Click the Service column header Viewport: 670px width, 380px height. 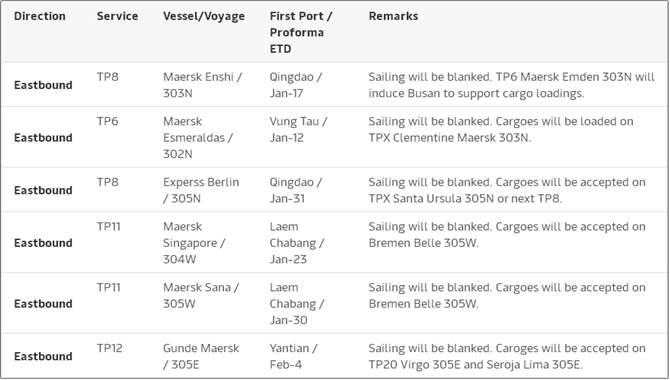point(117,16)
